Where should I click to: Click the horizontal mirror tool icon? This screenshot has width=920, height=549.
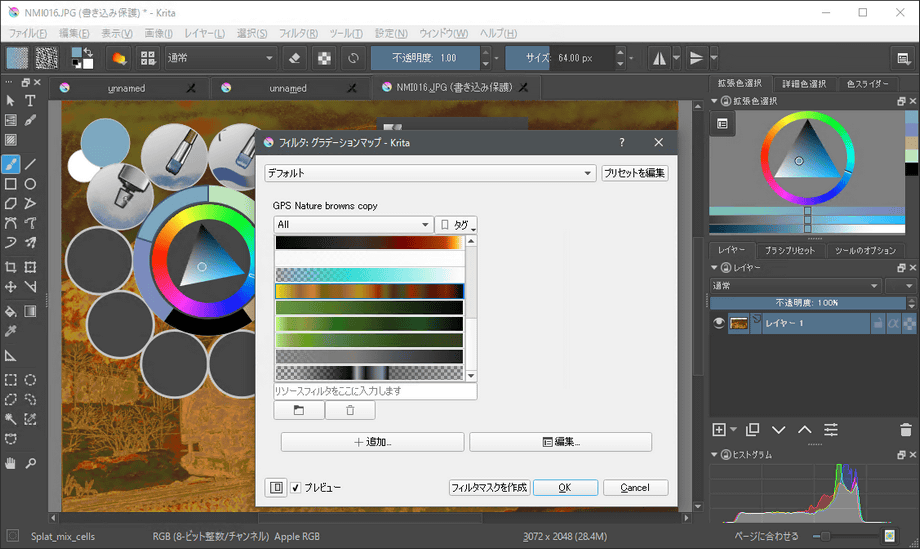coord(659,58)
